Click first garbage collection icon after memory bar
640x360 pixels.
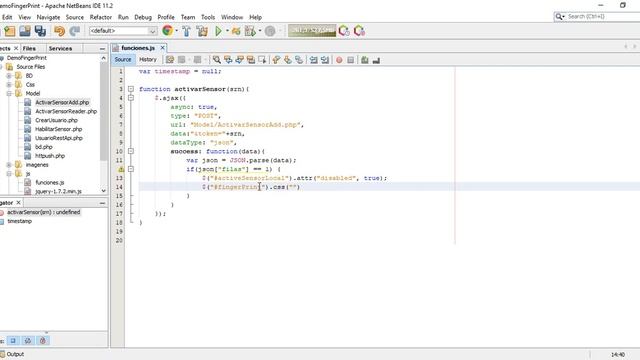click(x=344, y=31)
